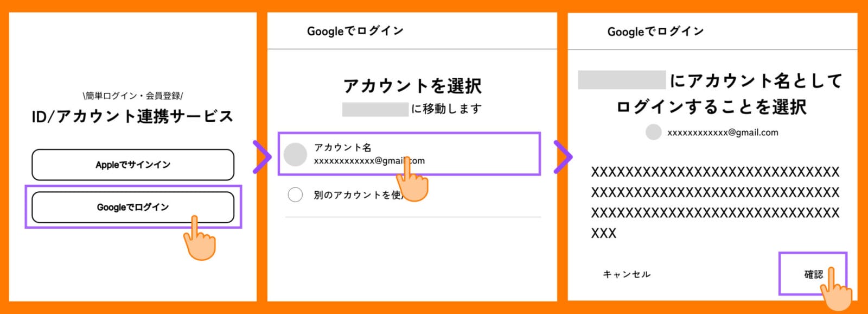
Task: Click the small avatar circle beside the right panel email
Action: pyautogui.click(x=654, y=132)
